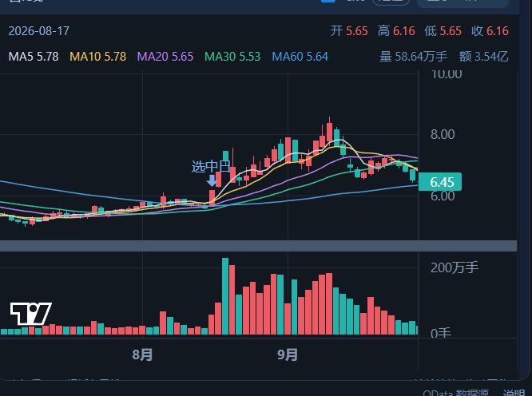Click the MA30 5.53 indicator label
This screenshot has width=532, height=396.
232,56
